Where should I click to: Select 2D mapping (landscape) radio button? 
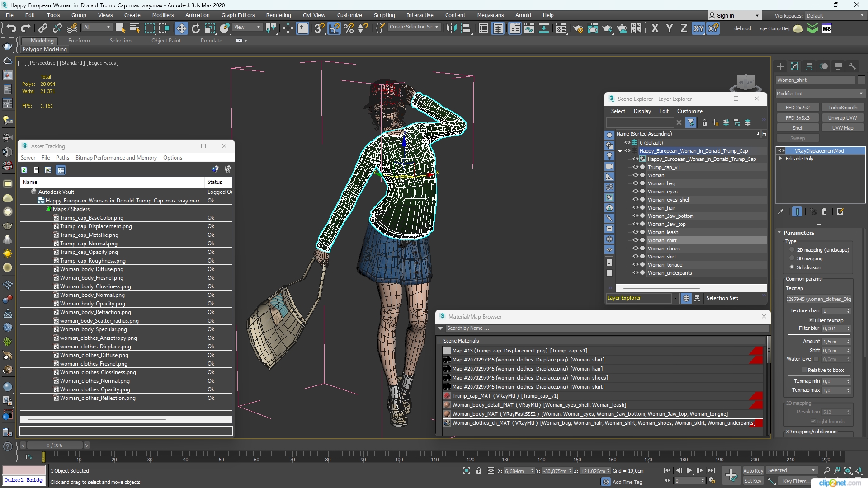tap(792, 250)
